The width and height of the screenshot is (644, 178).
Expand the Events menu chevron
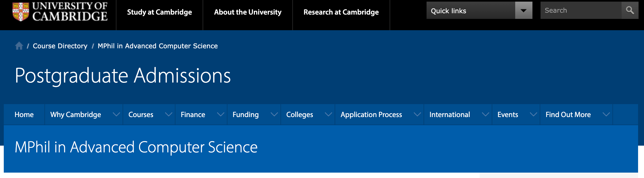(x=534, y=114)
